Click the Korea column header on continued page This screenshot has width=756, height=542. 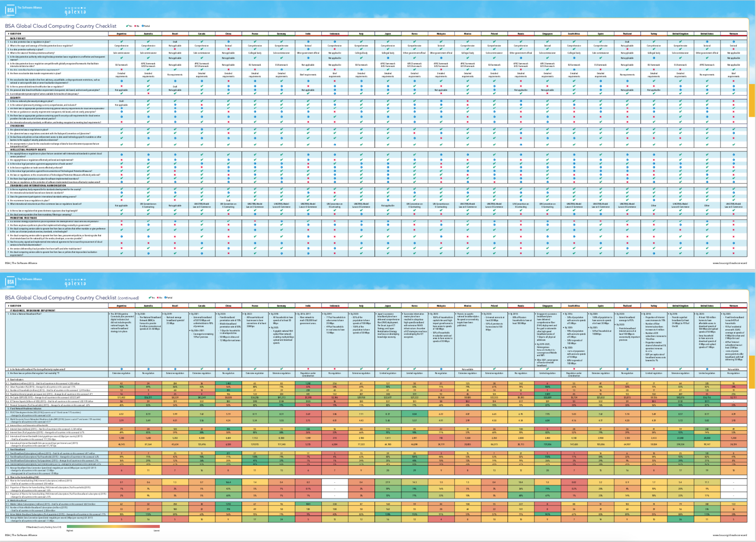coord(414,305)
